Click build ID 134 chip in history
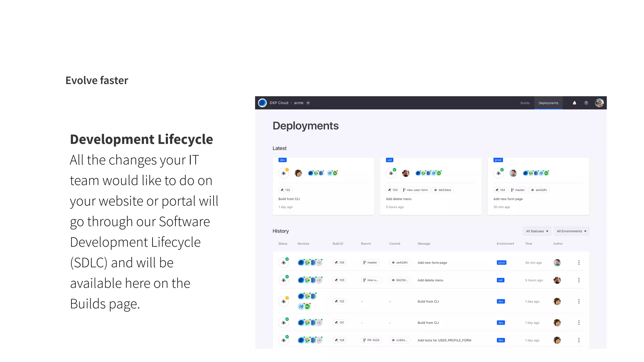The image size is (644, 362). (340, 262)
